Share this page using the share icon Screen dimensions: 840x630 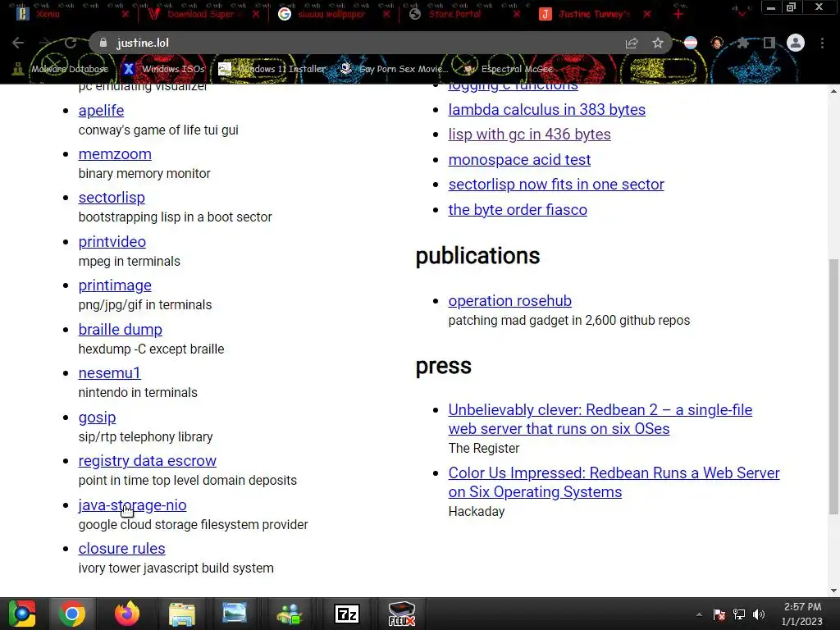(x=632, y=43)
